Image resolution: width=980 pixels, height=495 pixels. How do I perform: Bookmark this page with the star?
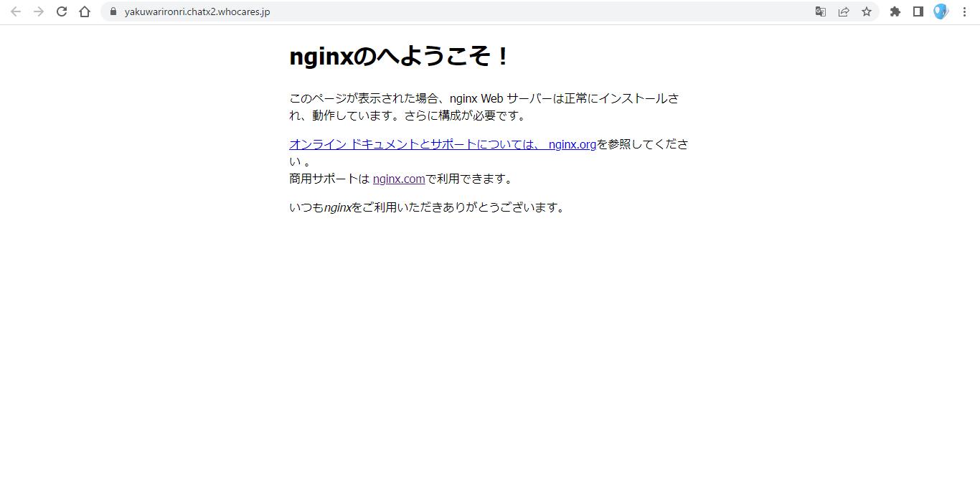867,11
